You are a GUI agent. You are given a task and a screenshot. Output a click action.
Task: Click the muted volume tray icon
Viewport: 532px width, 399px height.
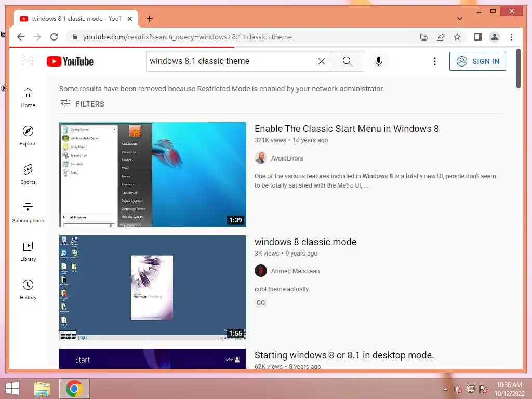pos(458,389)
